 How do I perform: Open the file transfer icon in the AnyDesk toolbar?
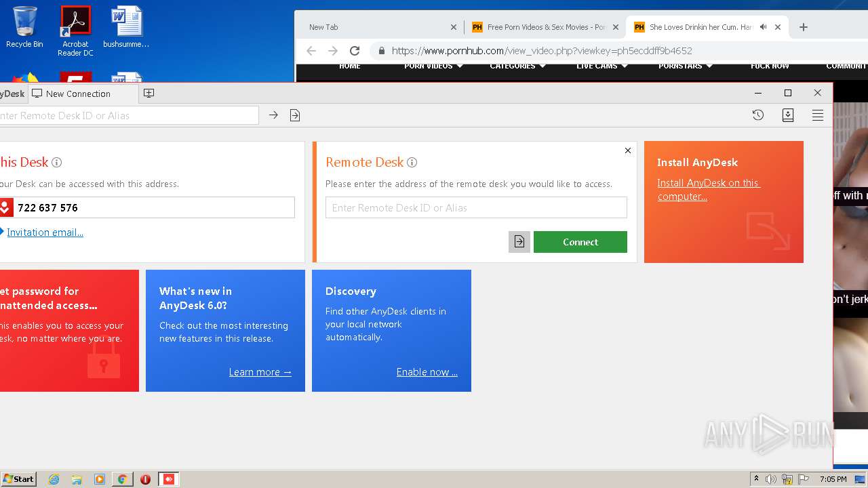coord(294,115)
